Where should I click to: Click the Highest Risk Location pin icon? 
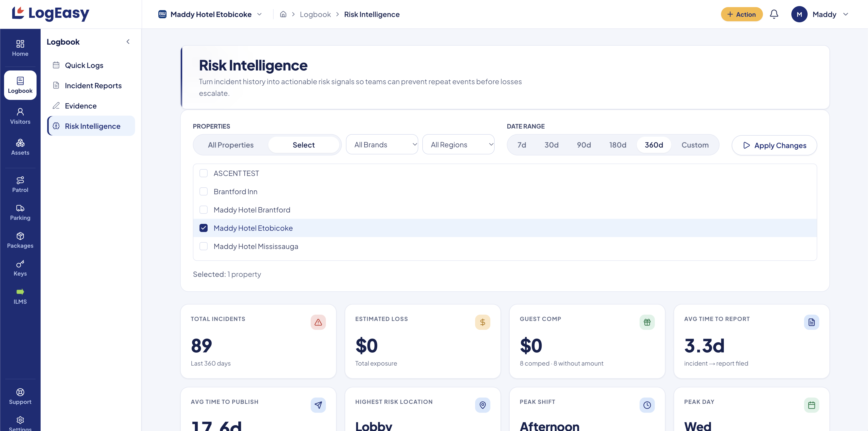pos(482,405)
